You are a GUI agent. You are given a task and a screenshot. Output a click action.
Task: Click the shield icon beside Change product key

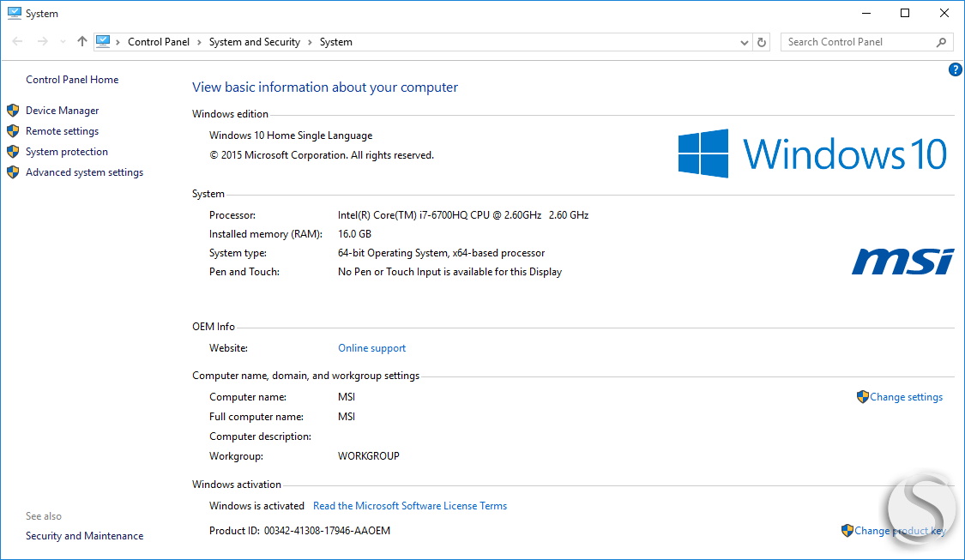[847, 531]
